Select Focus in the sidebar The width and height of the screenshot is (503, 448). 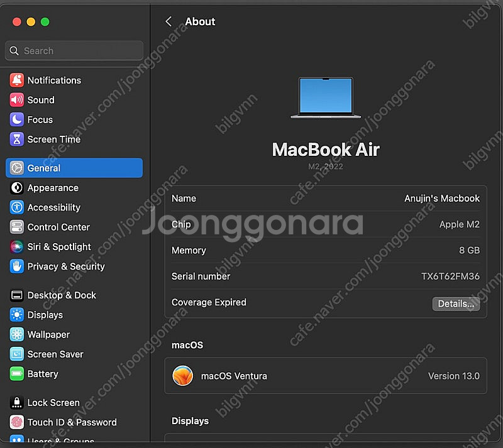click(40, 119)
